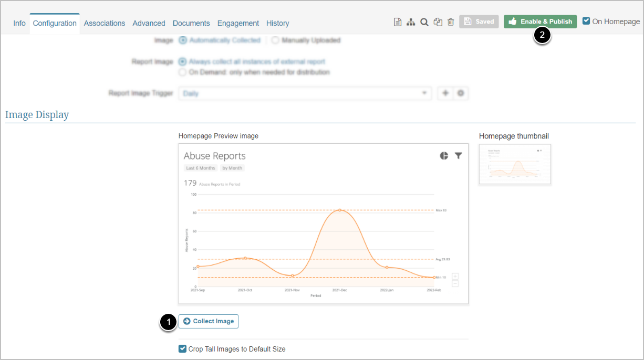Select the Manually Uploaded radio option
This screenshot has height=360, width=644.
(x=275, y=40)
